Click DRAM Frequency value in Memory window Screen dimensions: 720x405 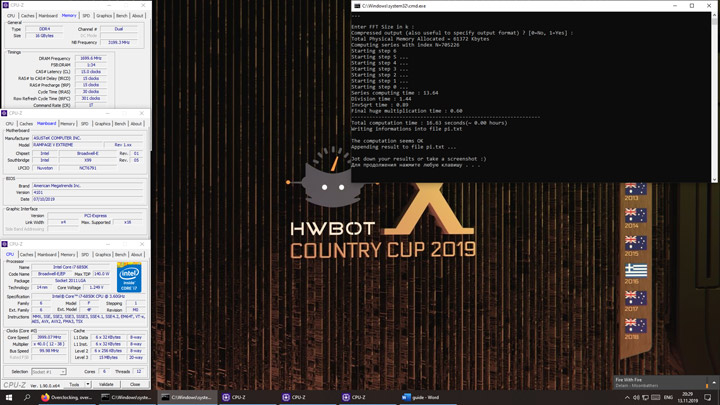click(91, 58)
